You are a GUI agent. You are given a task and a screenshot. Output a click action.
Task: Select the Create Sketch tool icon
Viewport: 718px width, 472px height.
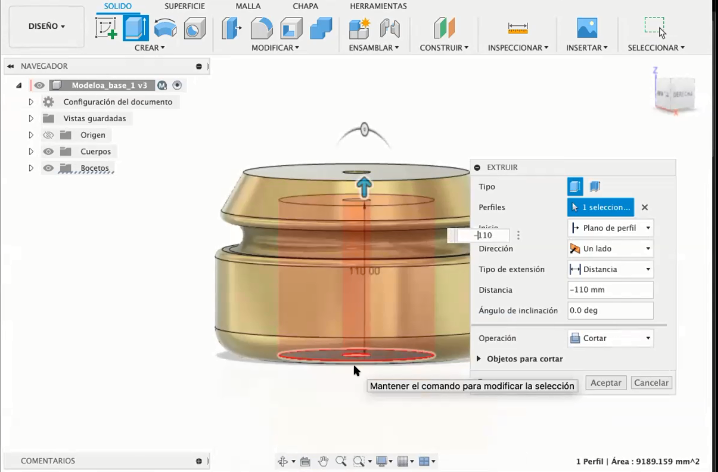[x=106, y=28]
